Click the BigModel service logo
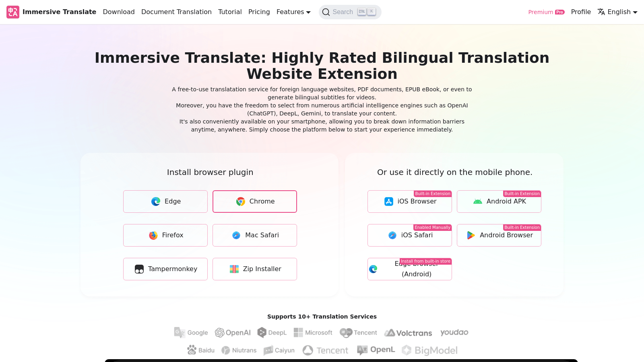This screenshot has height=362, width=644. (x=429, y=350)
